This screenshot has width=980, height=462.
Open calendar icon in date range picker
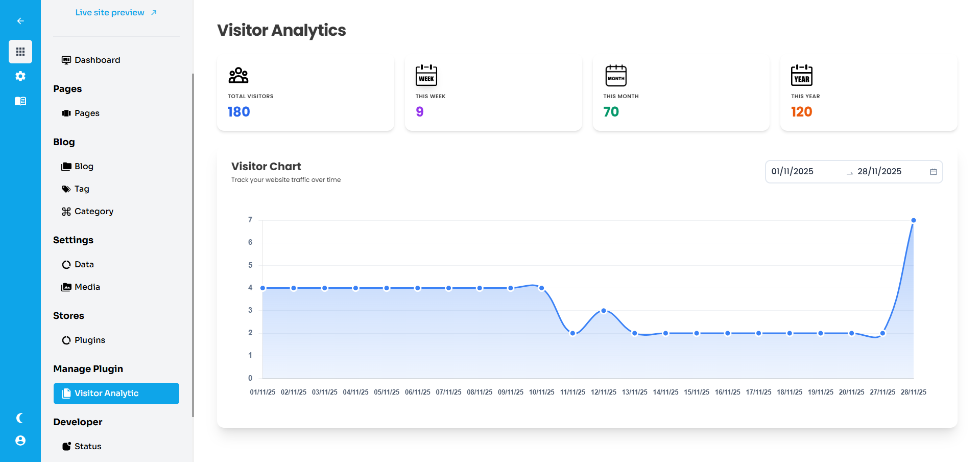click(x=933, y=172)
